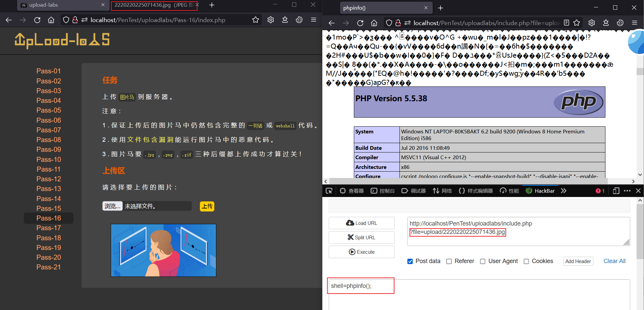Click the Clear All link

[614, 261]
